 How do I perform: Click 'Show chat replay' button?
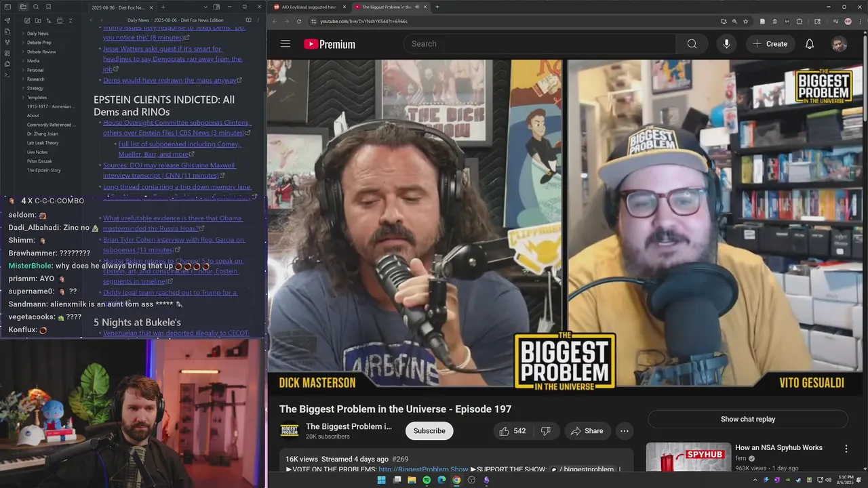748,419
